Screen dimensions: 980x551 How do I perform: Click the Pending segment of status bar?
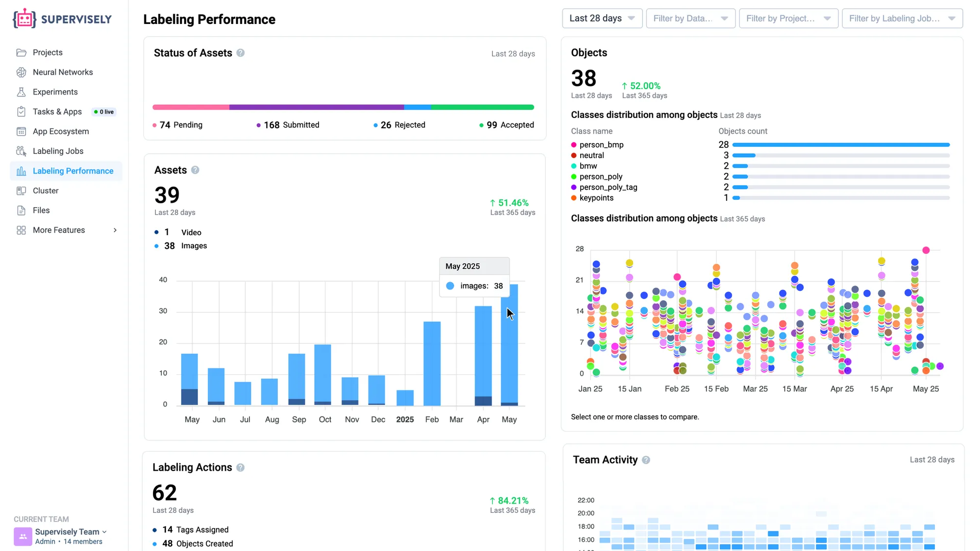(191, 107)
